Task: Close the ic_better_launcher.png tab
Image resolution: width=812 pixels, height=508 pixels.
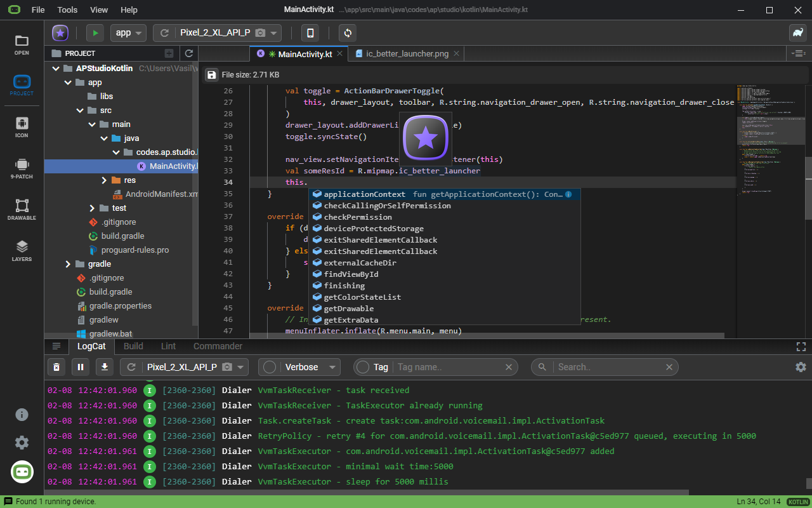Action: coord(456,54)
